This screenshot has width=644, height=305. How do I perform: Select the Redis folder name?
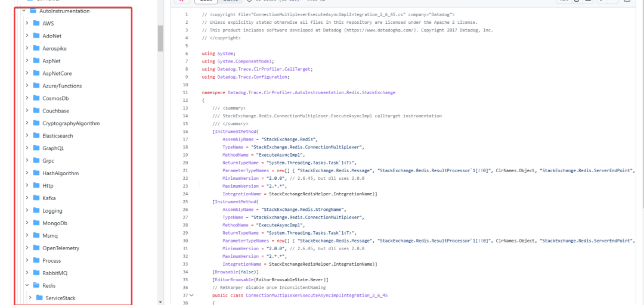[x=49, y=285]
